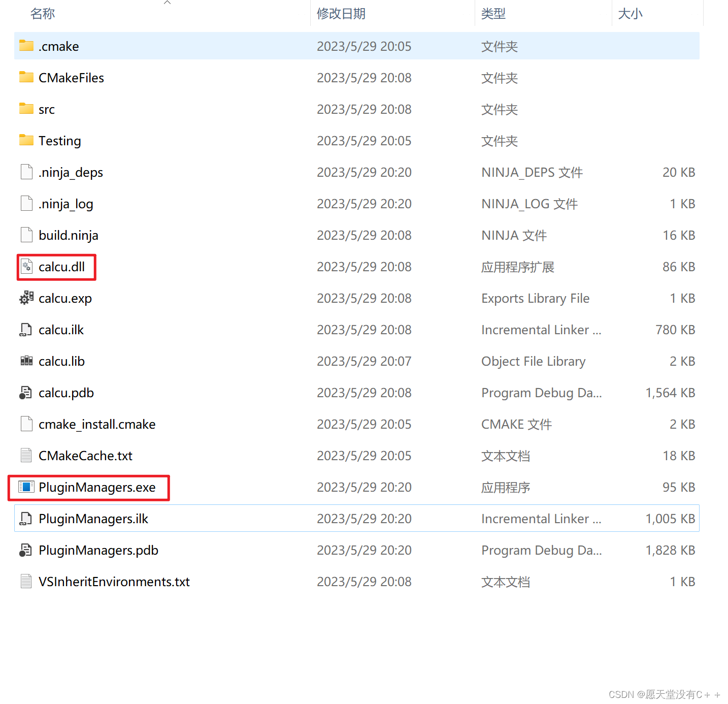Click the Testing folder icon
The height and width of the screenshot is (704, 728).
[26, 140]
